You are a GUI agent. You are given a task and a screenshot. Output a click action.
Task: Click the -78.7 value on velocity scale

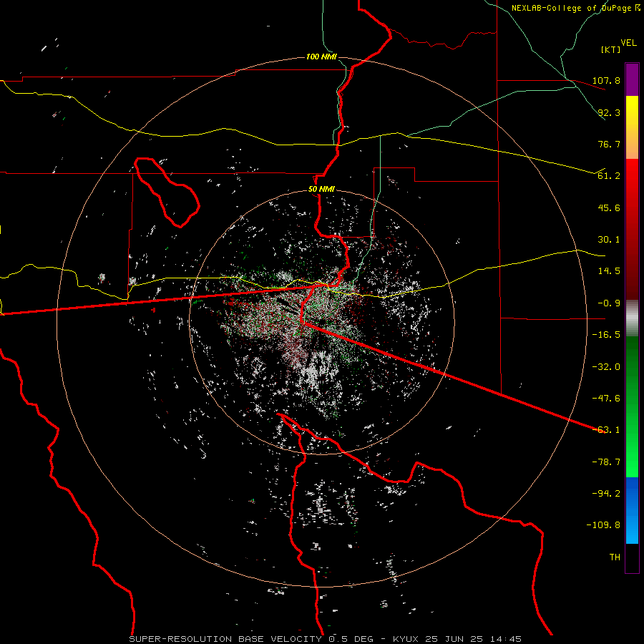(606, 462)
